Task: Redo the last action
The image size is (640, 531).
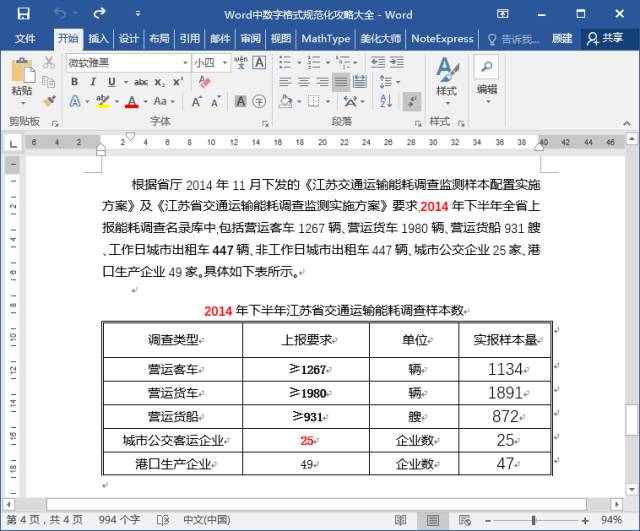Action: click(x=99, y=13)
